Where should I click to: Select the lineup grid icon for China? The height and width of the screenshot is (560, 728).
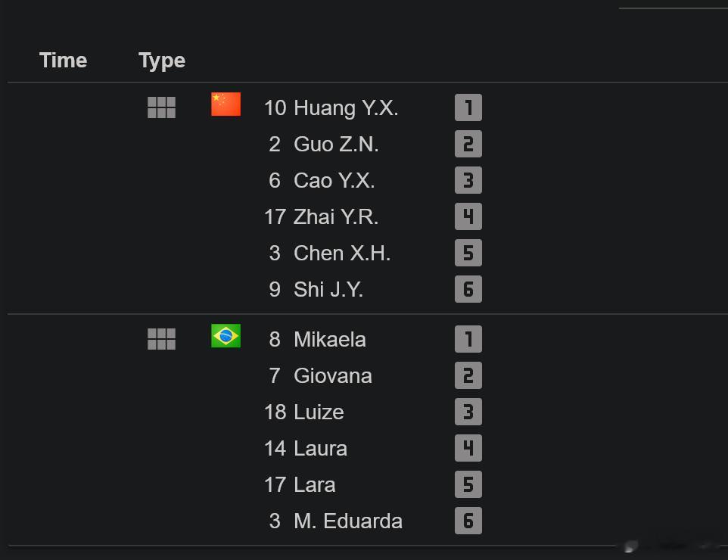(x=162, y=107)
